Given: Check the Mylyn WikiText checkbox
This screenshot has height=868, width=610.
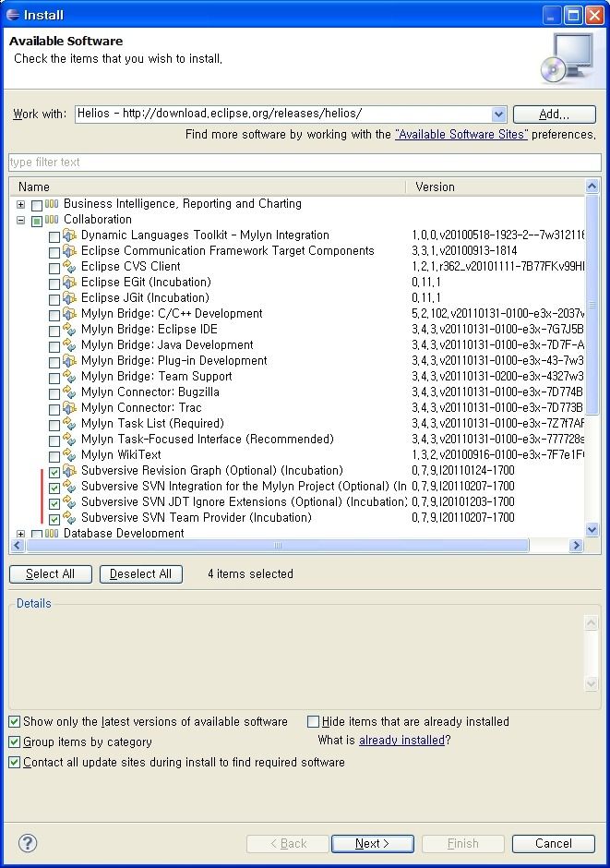Looking at the screenshot, I should point(54,457).
